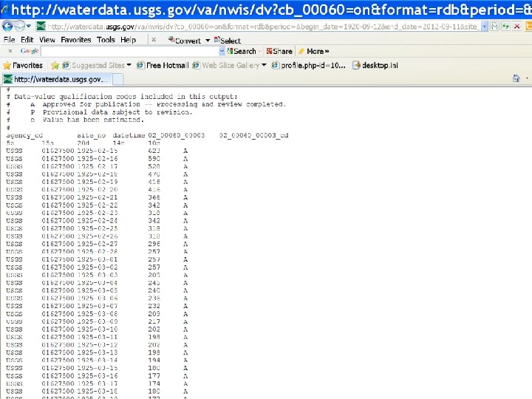Open the File menu
Viewport: 532px width, 399px height.
[x=9, y=40]
